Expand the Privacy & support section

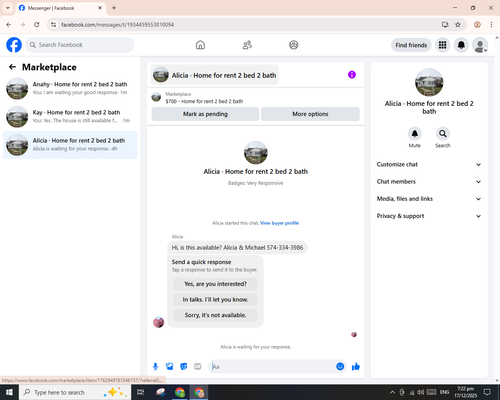point(429,216)
